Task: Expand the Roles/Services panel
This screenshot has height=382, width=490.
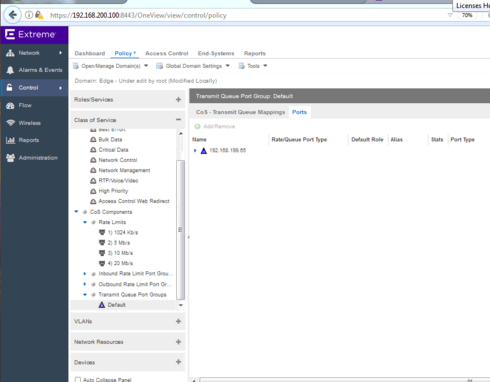Action: pos(178,99)
